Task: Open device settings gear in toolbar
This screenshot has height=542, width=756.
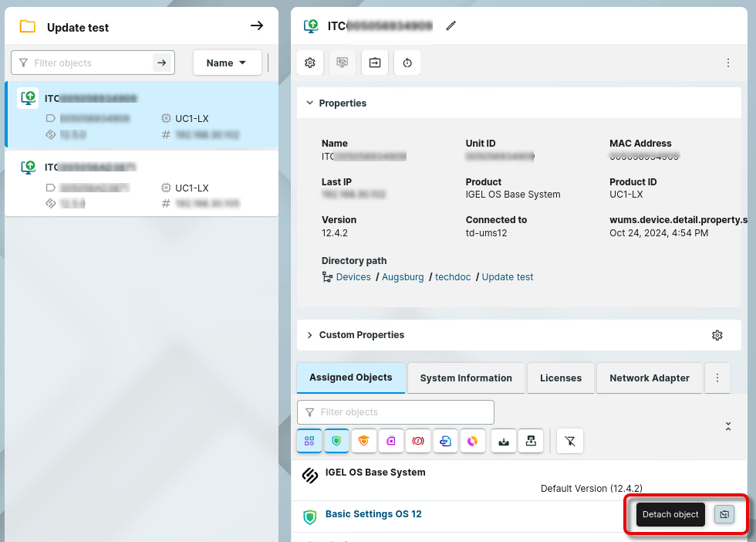Action: (x=310, y=63)
